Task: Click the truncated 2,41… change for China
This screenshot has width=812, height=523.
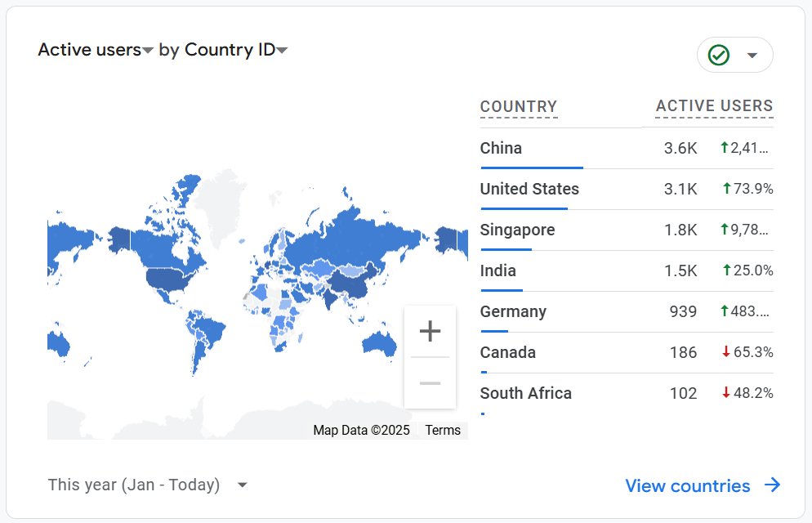Action: click(745, 148)
